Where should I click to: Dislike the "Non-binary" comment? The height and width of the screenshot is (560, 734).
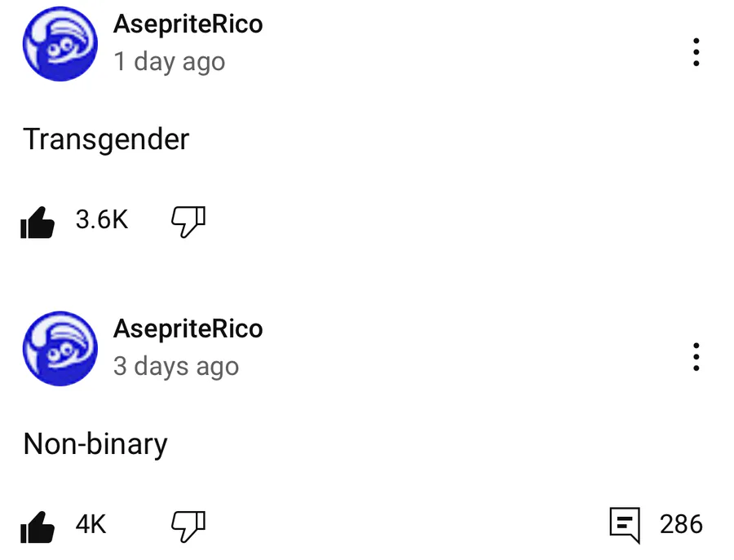(188, 526)
